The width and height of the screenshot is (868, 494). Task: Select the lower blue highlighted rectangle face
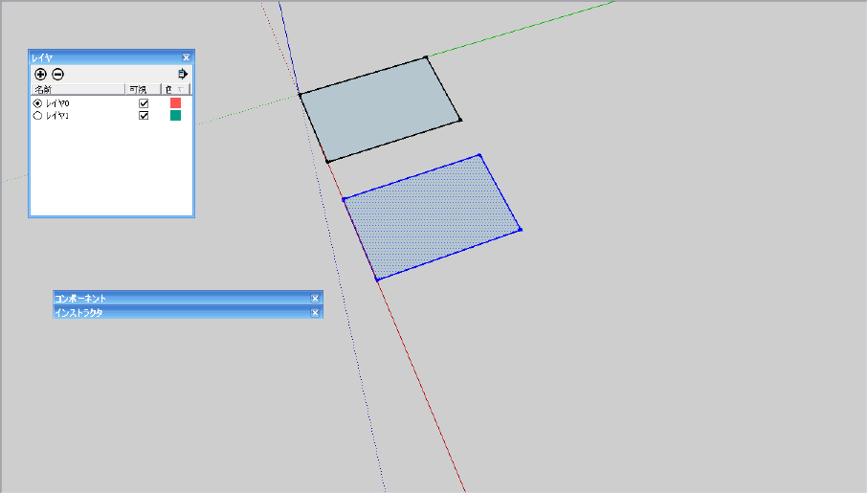pyautogui.click(x=432, y=217)
